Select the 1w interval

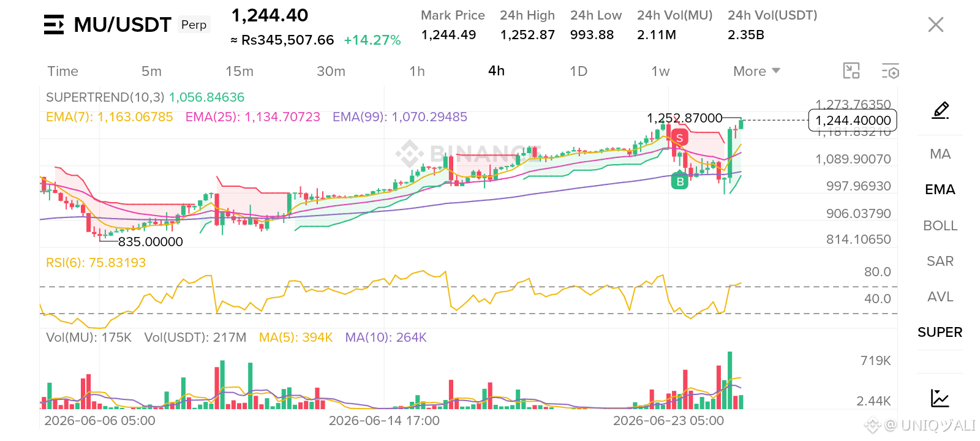[660, 71]
